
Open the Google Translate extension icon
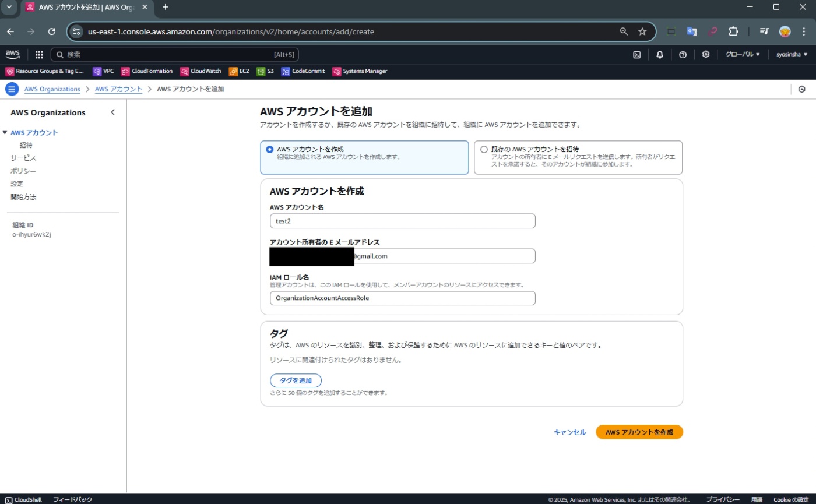coord(692,31)
